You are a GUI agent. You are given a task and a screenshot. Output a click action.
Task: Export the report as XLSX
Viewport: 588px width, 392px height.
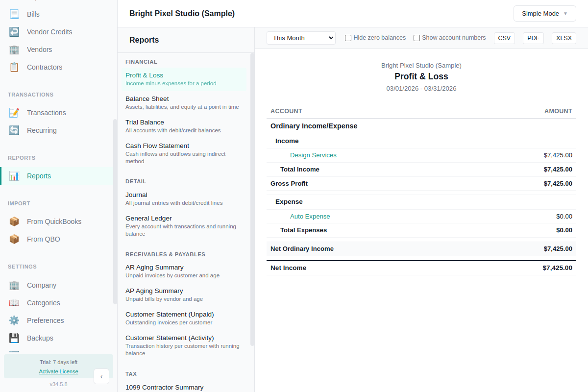[x=563, y=37]
